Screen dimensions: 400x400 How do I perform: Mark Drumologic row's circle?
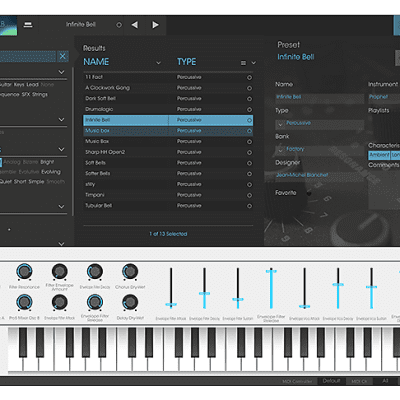(x=249, y=109)
